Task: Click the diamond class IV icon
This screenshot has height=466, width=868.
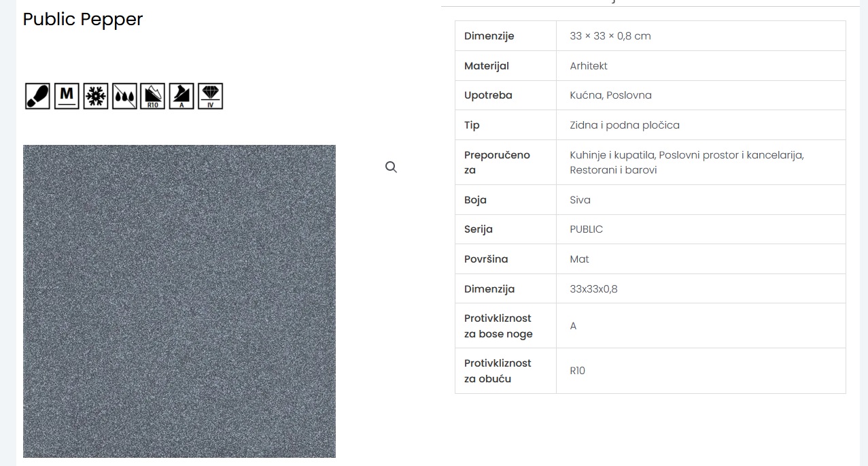Action: [211, 96]
